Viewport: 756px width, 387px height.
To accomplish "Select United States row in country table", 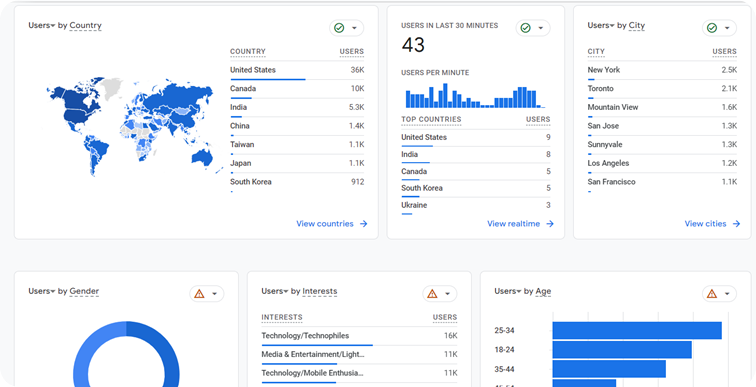I will [297, 70].
